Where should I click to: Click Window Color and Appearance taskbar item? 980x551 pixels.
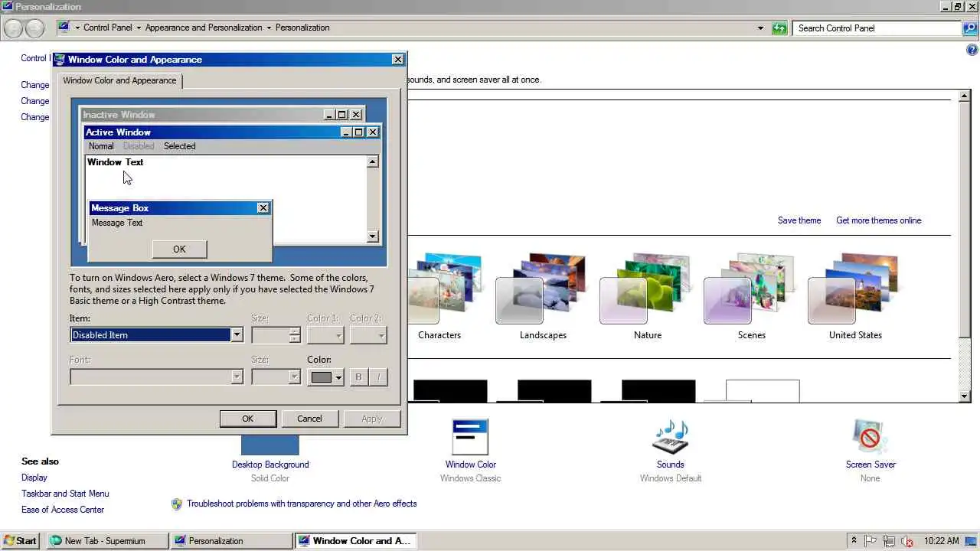click(356, 540)
